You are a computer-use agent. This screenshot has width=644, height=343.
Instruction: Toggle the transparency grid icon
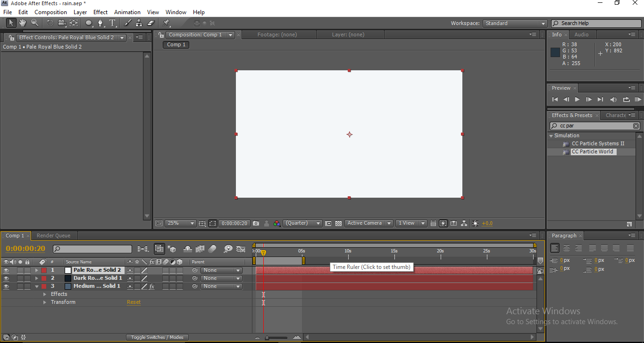click(x=338, y=223)
